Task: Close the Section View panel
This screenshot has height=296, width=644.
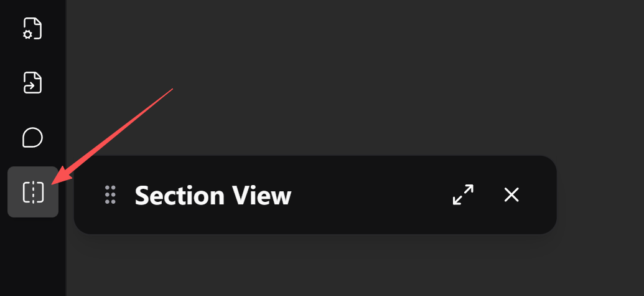Action: 511,195
